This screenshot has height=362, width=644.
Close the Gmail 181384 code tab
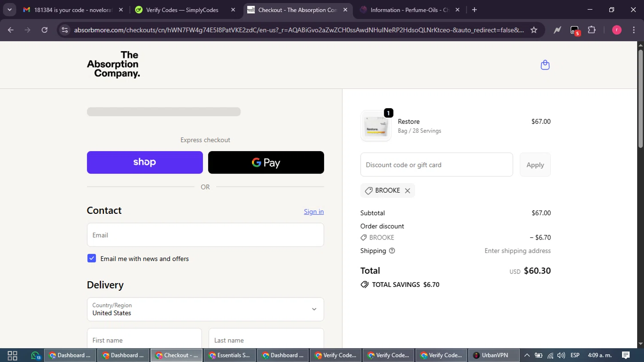point(121,10)
